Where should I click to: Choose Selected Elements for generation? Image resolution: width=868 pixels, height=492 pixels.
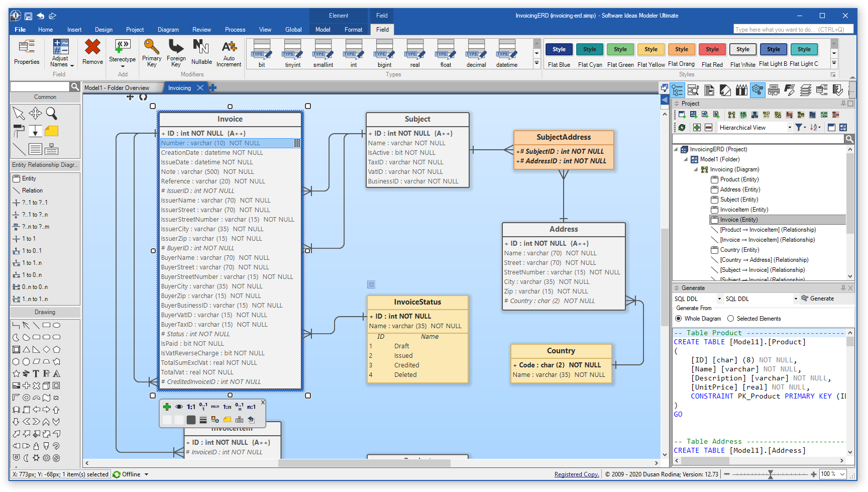731,318
